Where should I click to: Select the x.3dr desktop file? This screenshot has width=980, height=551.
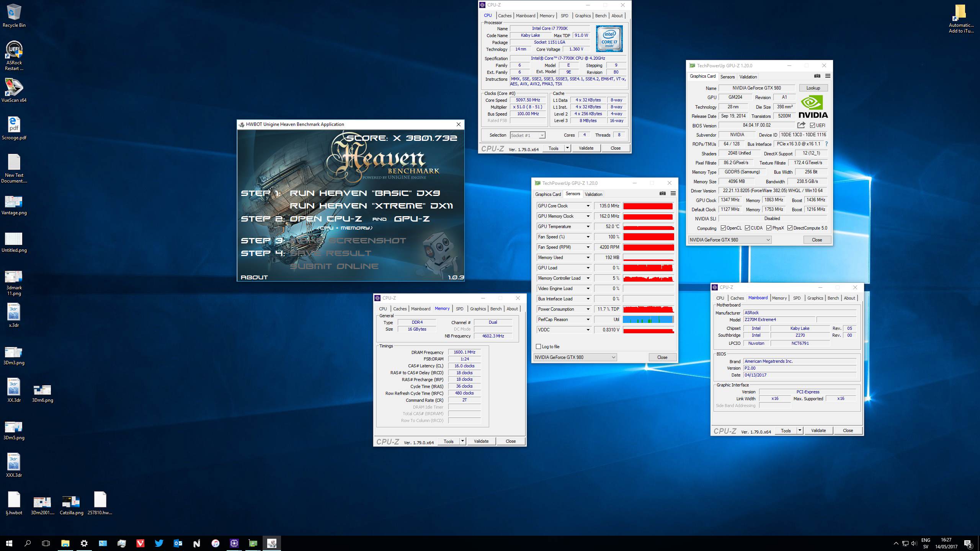(14, 315)
